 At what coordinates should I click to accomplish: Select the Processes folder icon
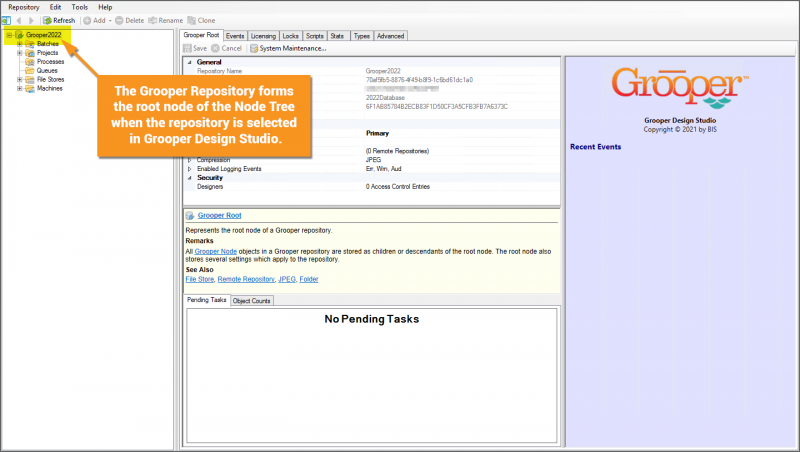click(x=30, y=62)
